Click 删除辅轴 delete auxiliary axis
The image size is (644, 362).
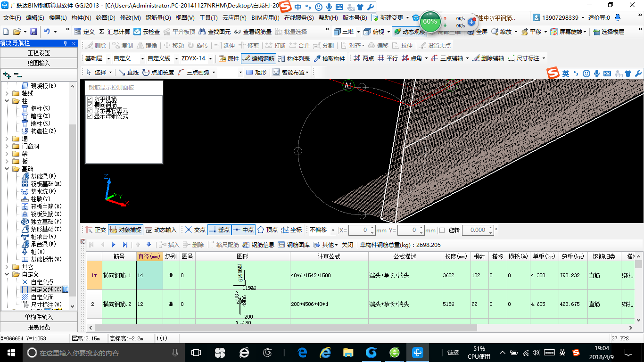point(488,58)
